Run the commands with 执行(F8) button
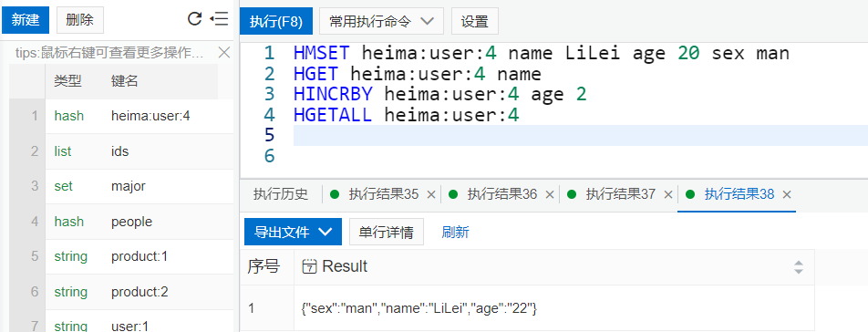Screen dimensions: 868x332 275,22
